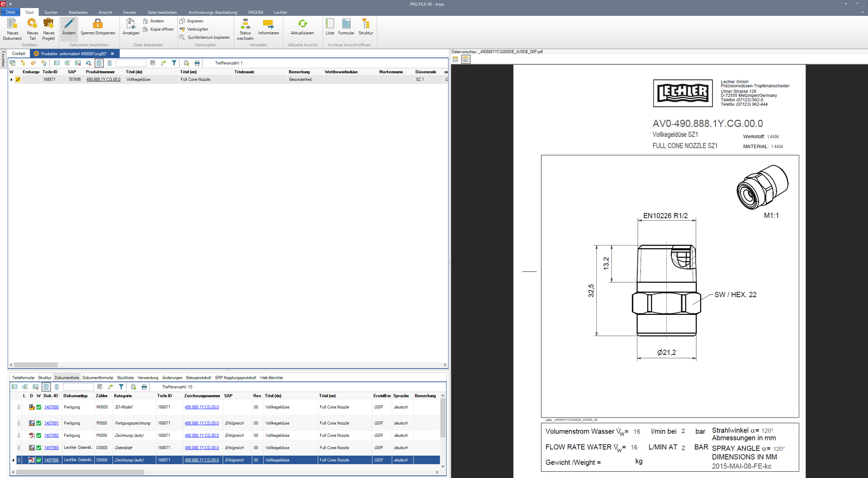Click the Sperren/Entsperren lock icon
The height and width of the screenshot is (478, 868).
[x=98, y=24]
